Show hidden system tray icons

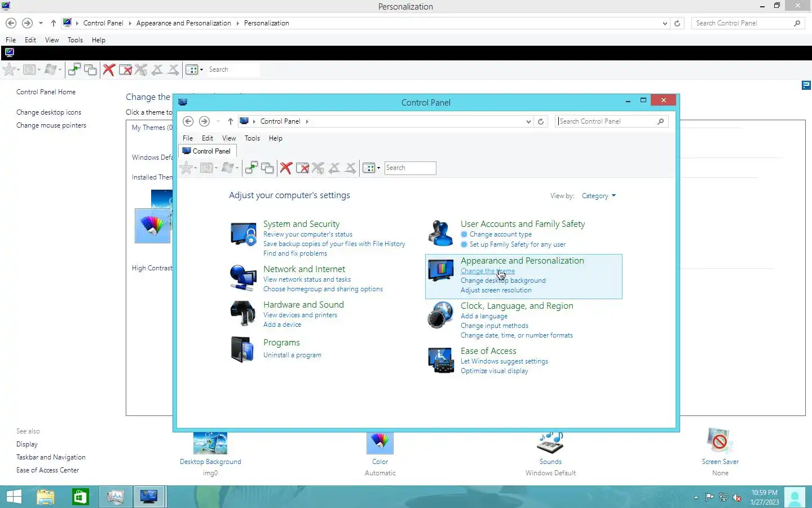(x=696, y=497)
